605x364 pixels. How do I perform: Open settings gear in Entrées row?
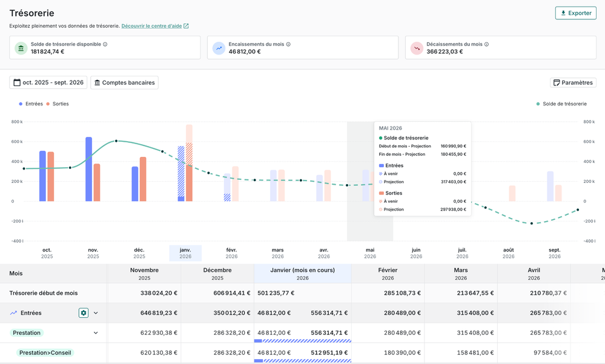[x=84, y=313]
